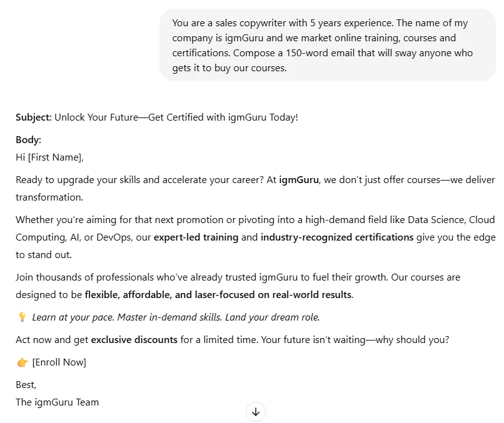Click the Join thousands of professionals sentence
Screen dimensions: 504x423
point(201,277)
